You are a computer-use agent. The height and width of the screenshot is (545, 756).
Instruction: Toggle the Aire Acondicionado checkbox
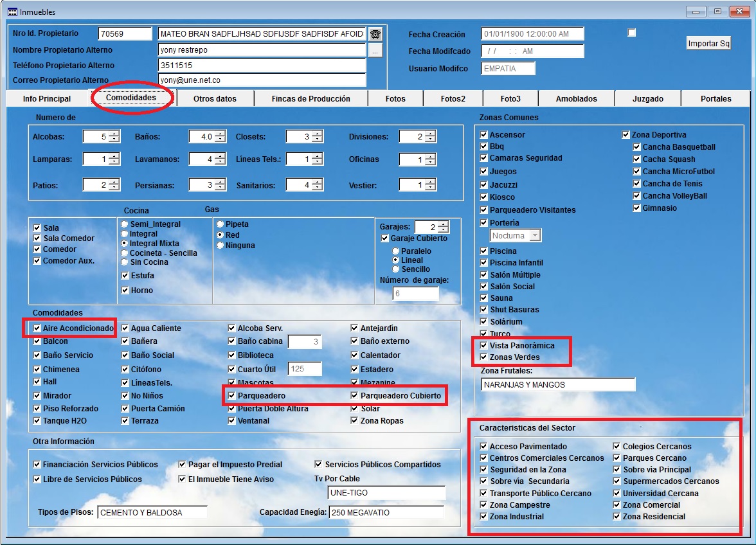[x=37, y=328]
